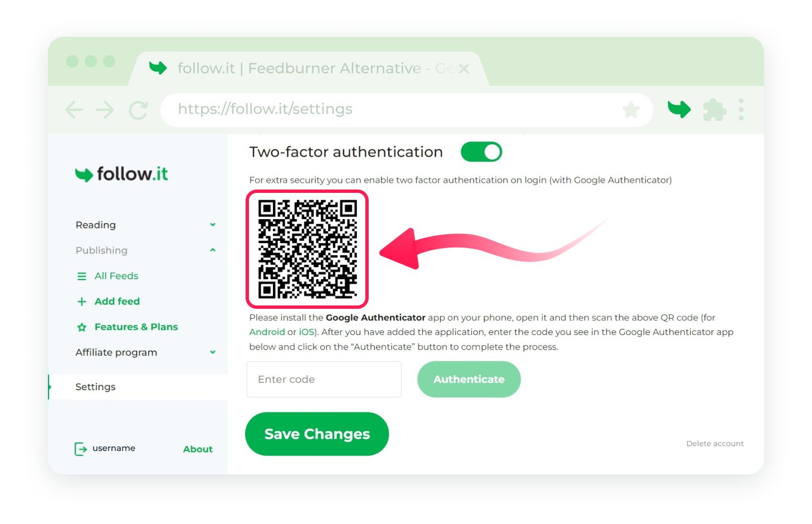
Task: Expand the Reading menu chevron
Action: [213, 225]
